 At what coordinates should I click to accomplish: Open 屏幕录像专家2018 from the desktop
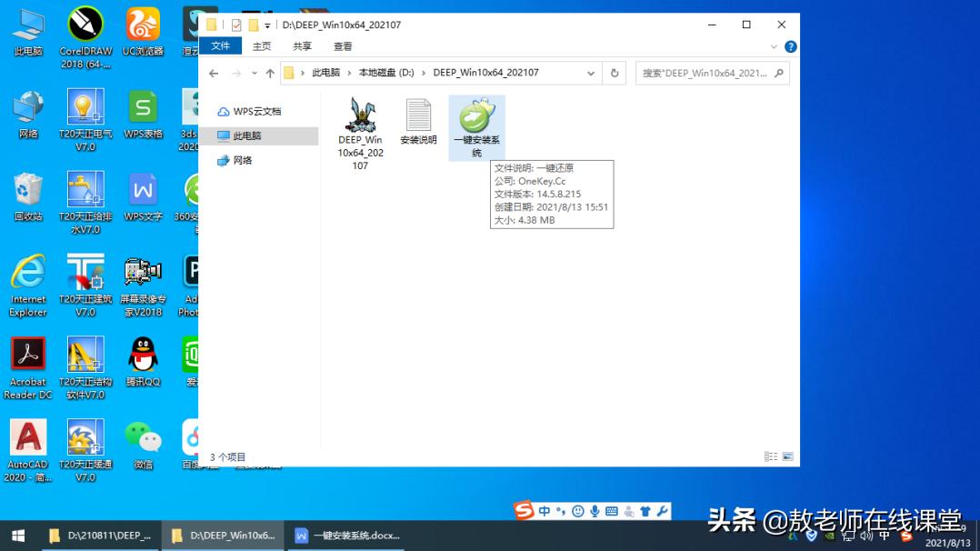143,273
